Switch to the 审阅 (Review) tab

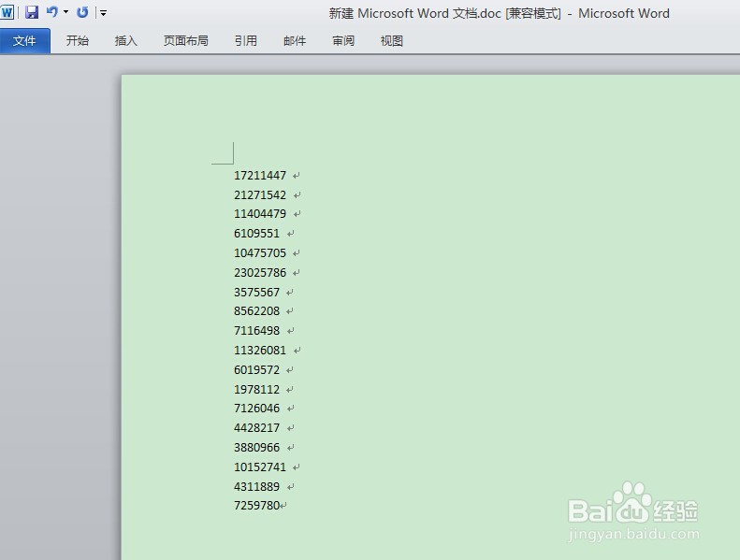(343, 41)
